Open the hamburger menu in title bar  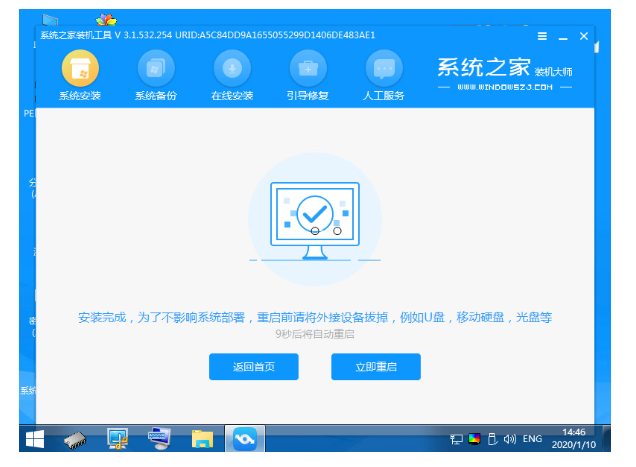click(542, 36)
